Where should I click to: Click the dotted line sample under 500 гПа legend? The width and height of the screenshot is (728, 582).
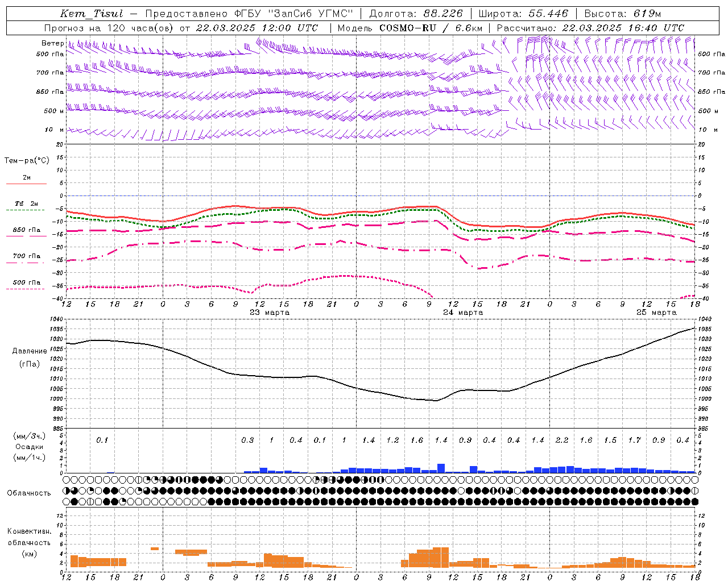[26, 289]
